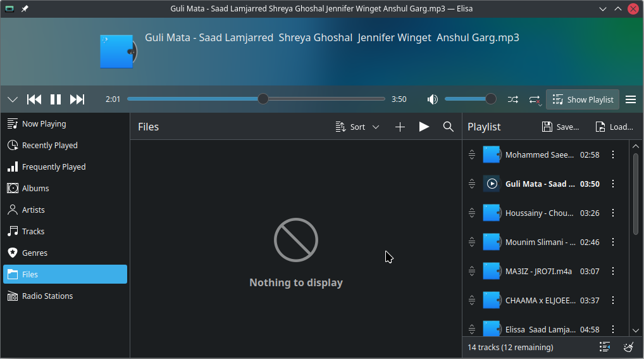644x359 pixels.
Task: Play all files with triangle icon
Action: click(424, 127)
